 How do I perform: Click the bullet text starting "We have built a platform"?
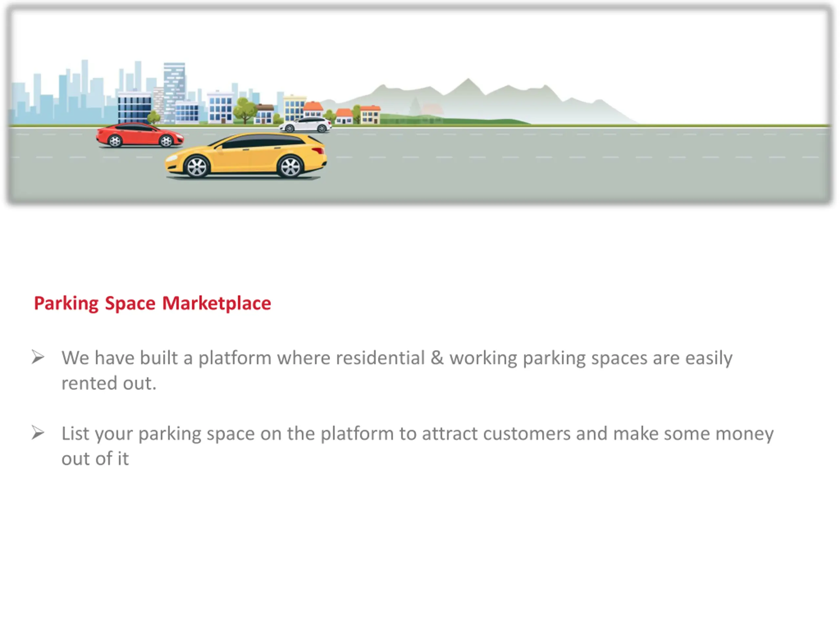pyautogui.click(x=397, y=370)
